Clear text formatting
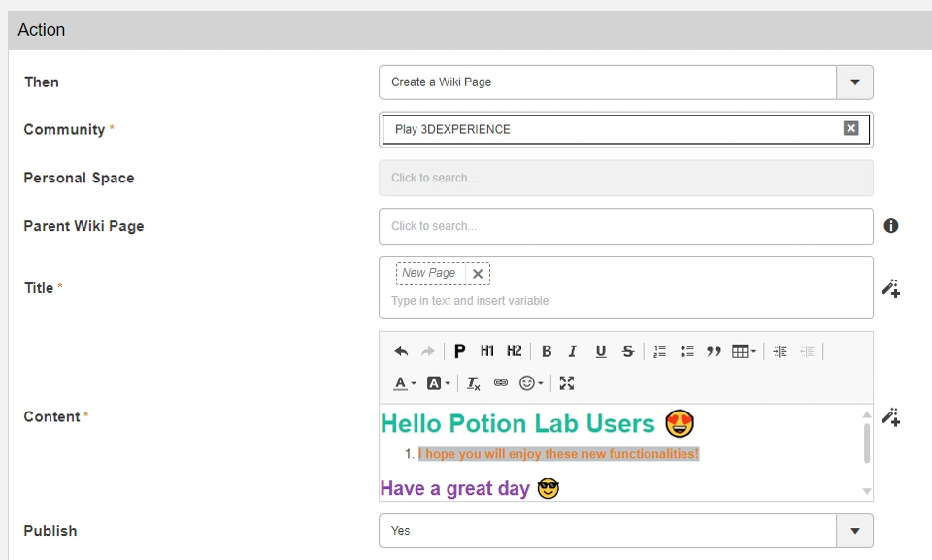 [474, 383]
